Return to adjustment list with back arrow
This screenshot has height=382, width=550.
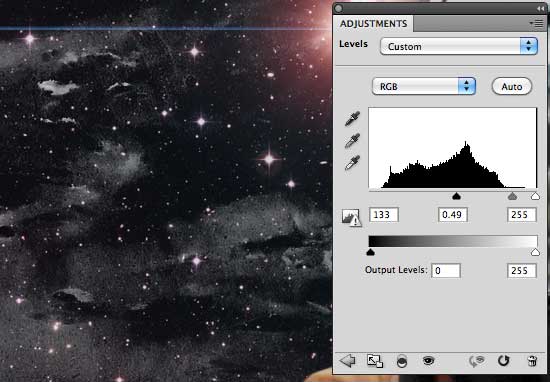(348, 361)
